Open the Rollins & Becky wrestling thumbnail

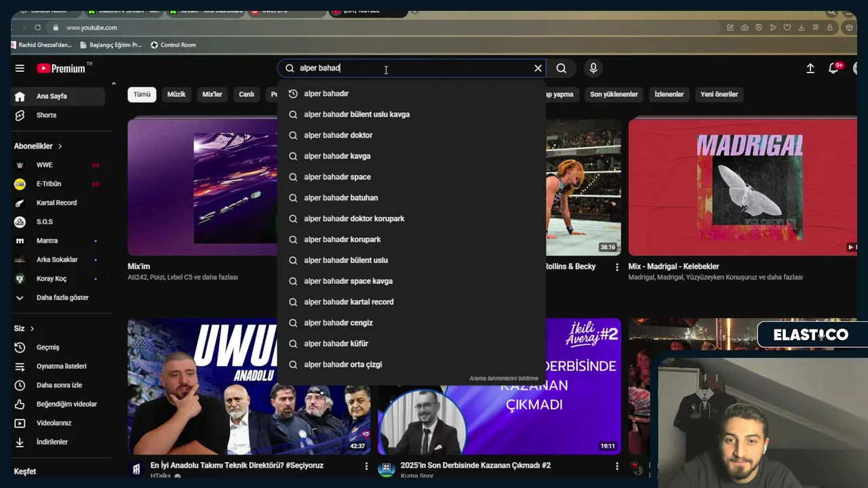pos(583,187)
